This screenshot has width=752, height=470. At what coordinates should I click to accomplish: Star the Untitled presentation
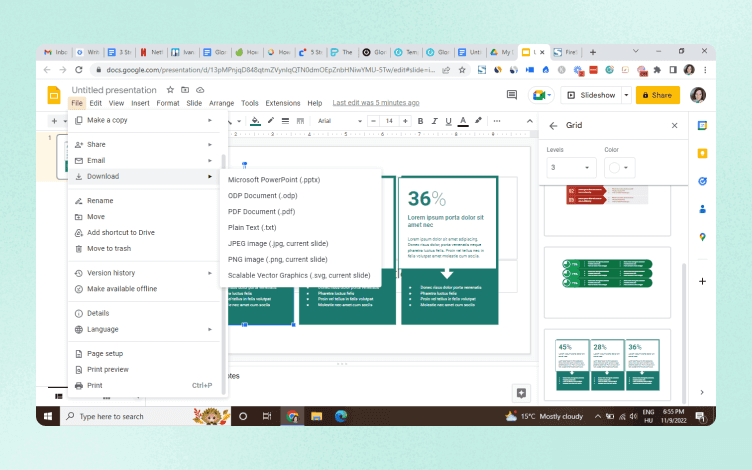(x=170, y=90)
